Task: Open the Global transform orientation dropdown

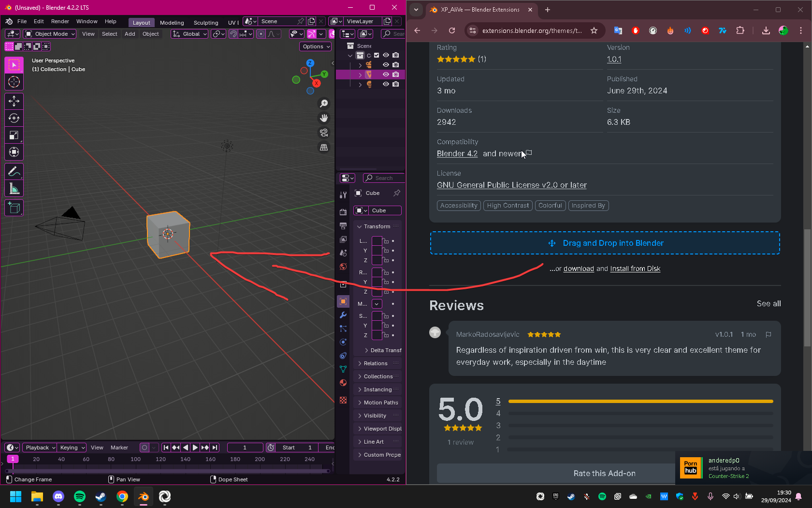Action: point(189,34)
